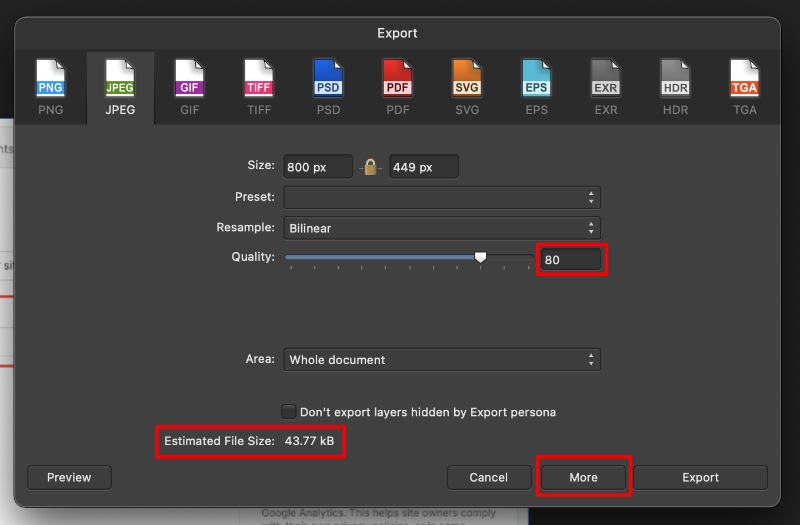Select the PSD export format icon

tap(328, 79)
